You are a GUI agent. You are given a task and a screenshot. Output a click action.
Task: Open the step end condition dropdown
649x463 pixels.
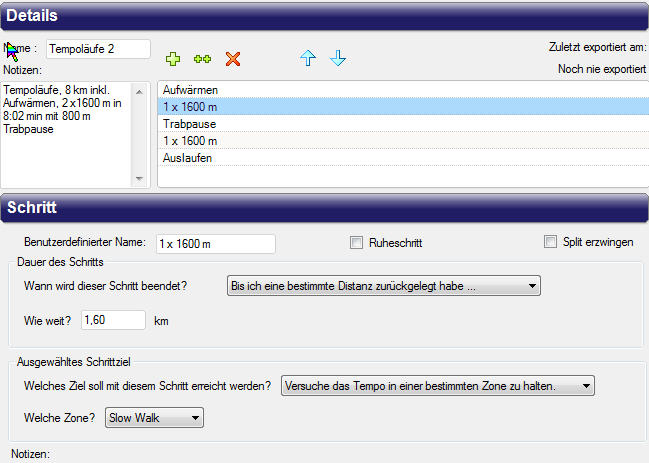pyautogui.click(x=384, y=286)
